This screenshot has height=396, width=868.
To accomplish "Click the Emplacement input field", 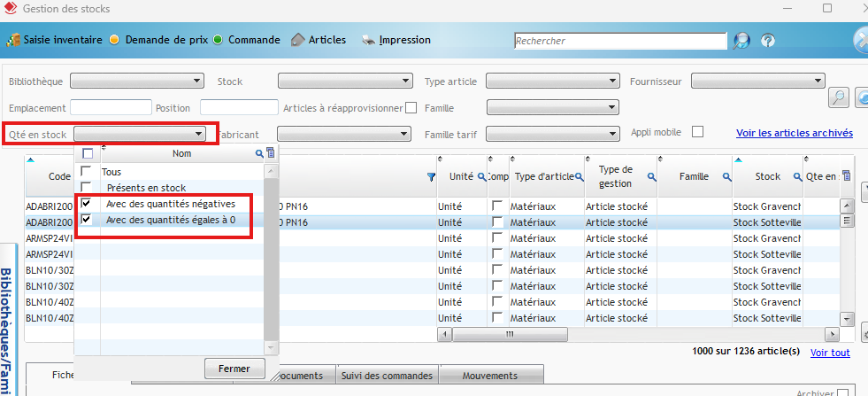I will point(111,107).
